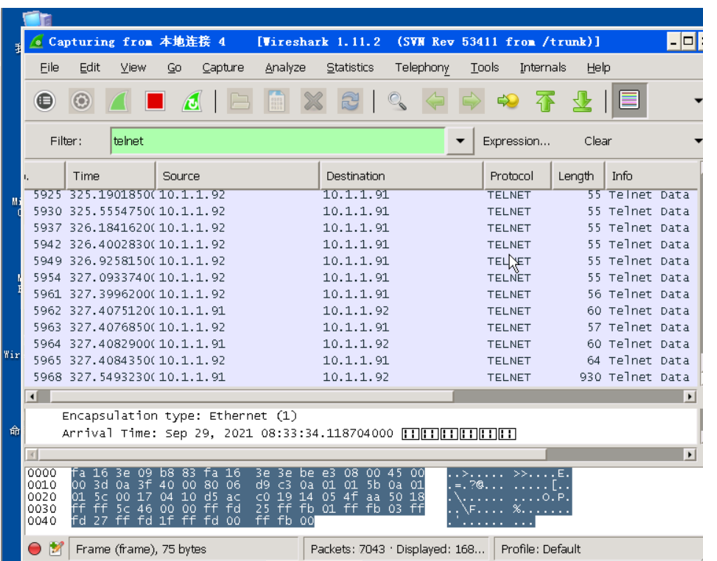This screenshot has height=561, width=717.
Task: Open the View menu
Action: [133, 68]
